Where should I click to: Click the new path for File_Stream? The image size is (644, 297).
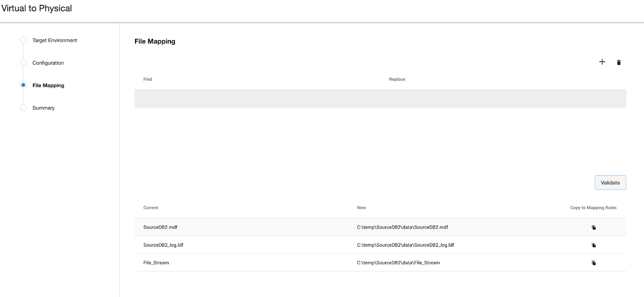[398, 263]
